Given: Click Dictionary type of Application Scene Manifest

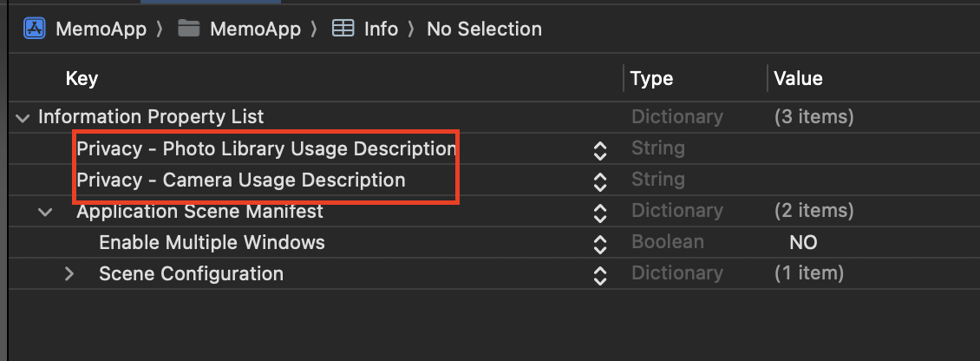Looking at the screenshot, I should click(676, 211).
